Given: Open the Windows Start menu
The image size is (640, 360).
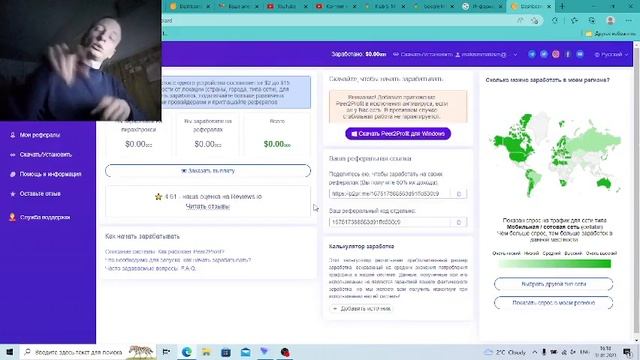Looking at the screenshot, I should pos(9,352).
